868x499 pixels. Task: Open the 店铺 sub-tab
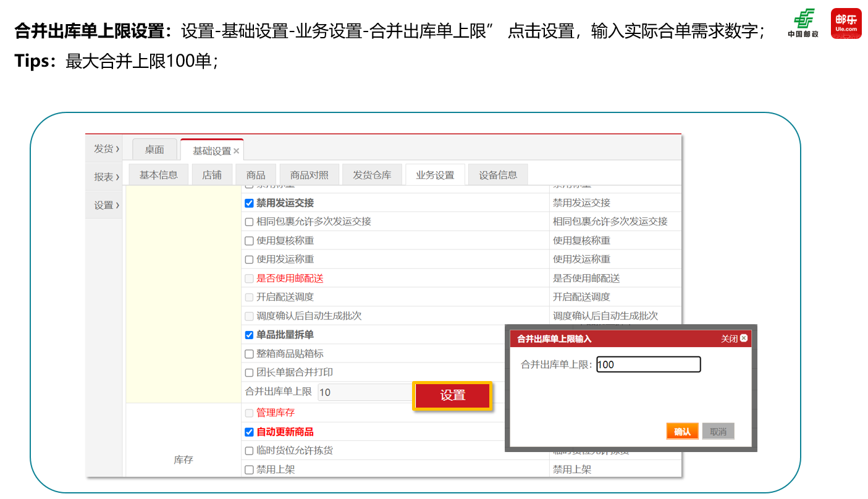point(212,175)
